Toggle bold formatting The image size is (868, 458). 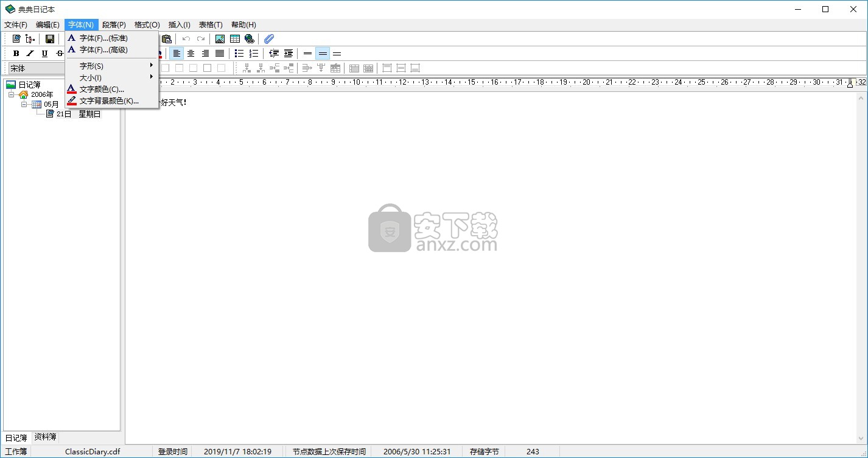click(x=16, y=54)
